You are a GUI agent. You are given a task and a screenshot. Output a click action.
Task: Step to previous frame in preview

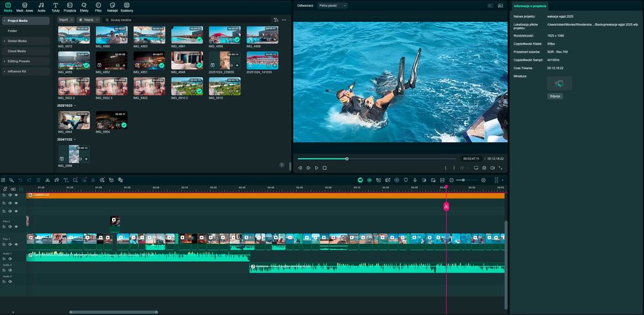(300, 167)
